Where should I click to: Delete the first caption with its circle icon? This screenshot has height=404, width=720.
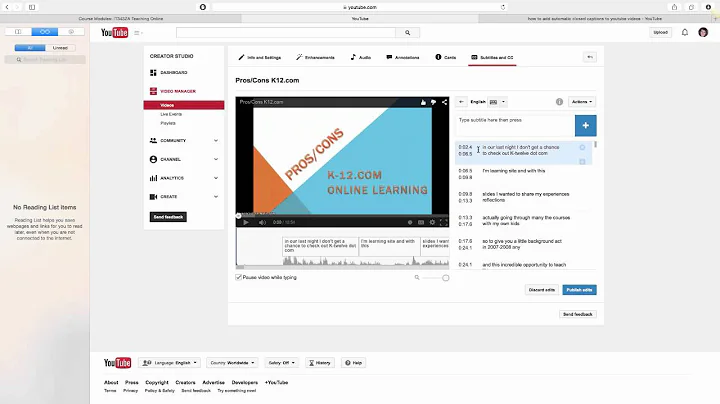pyautogui.click(x=582, y=147)
